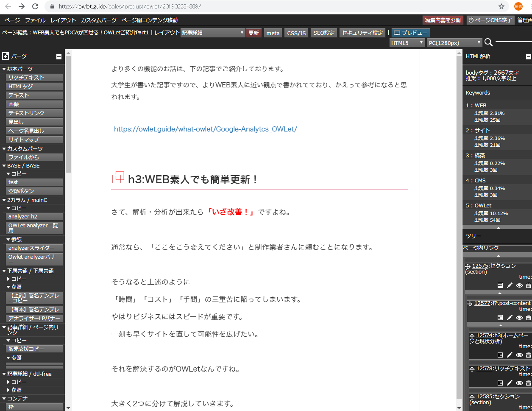The width and height of the screenshot is (532, 411).
Task: Go forward in the browser history
Action: point(22,6)
